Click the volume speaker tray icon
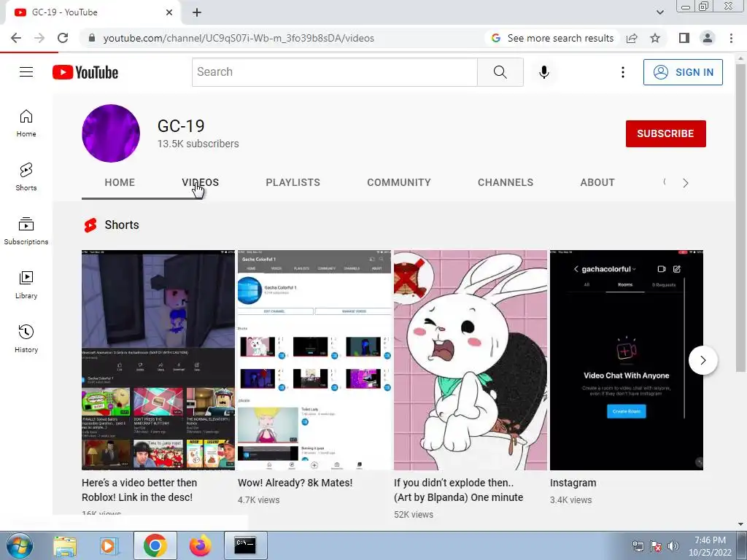747x560 pixels. [673, 546]
